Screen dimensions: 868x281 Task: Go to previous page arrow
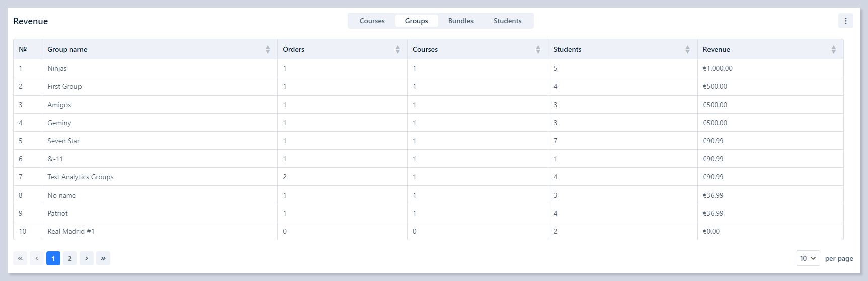[x=37, y=258]
